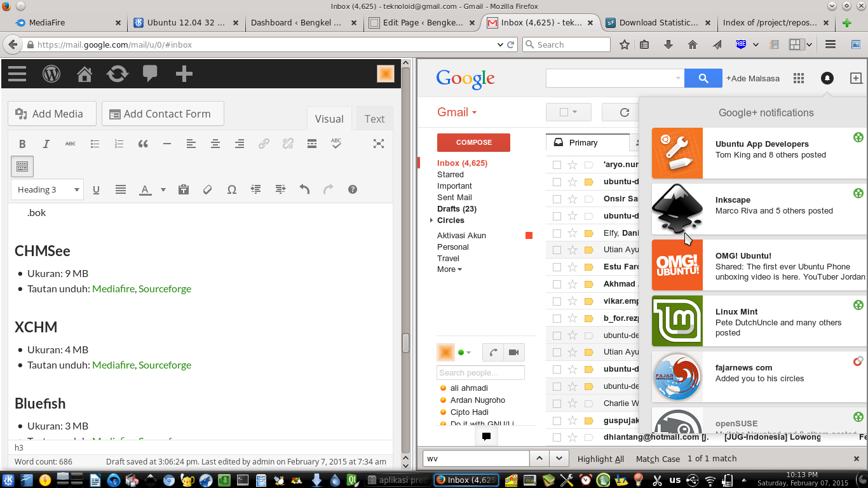Open editor keyboard shortcuts help
This screenshot has height=488, width=868.
tap(353, 189)
